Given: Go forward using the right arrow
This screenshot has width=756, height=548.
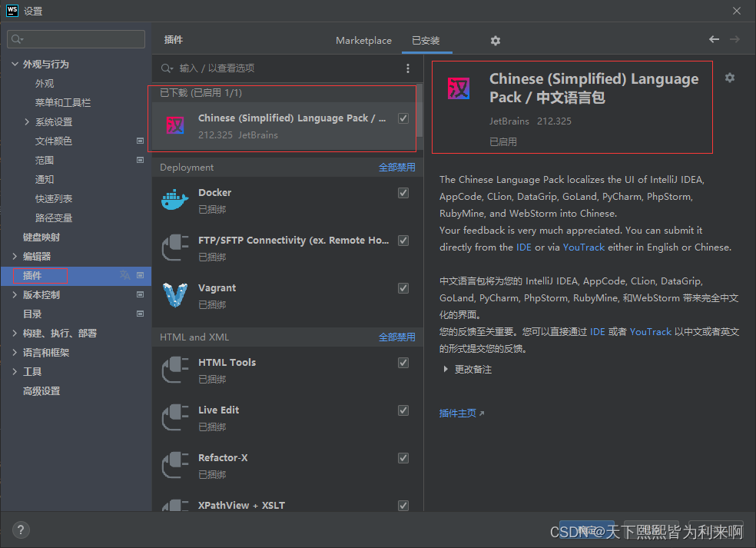Looking at the screenshot, I should 734,39.
